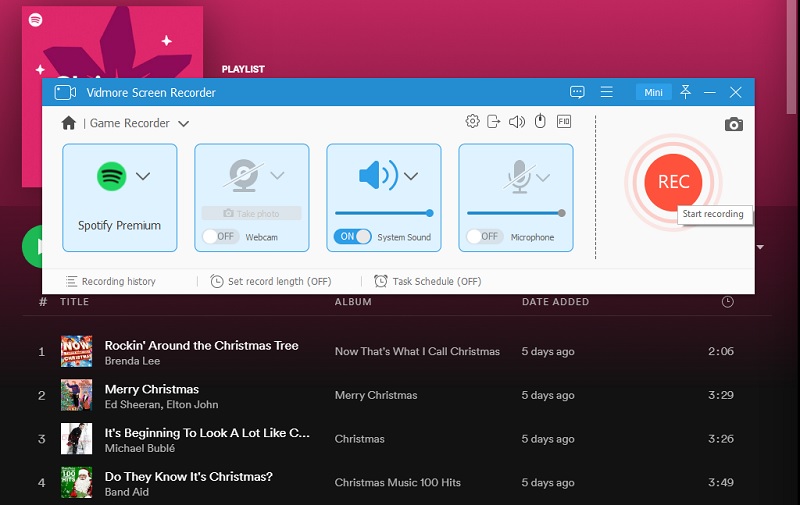Viewport: 800px width, 505px height.
Task: Open mouse settings icon
Action: point(540,121)
